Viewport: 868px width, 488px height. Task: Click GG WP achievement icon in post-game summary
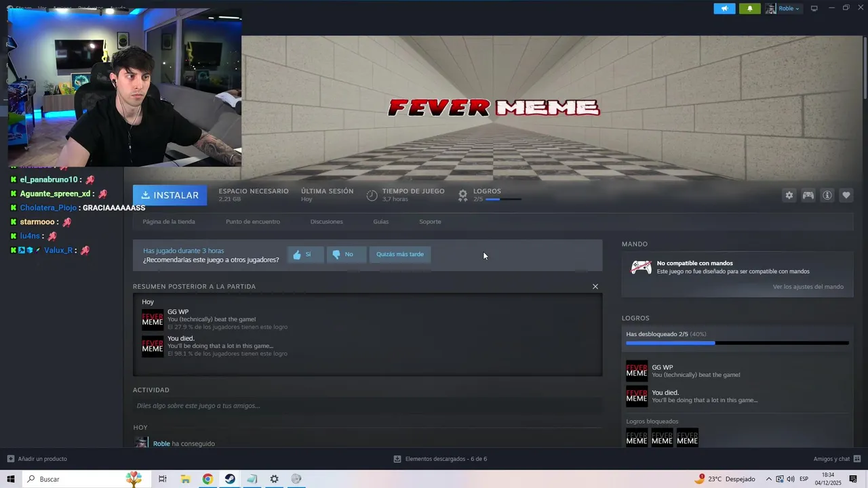click(152, 319)
